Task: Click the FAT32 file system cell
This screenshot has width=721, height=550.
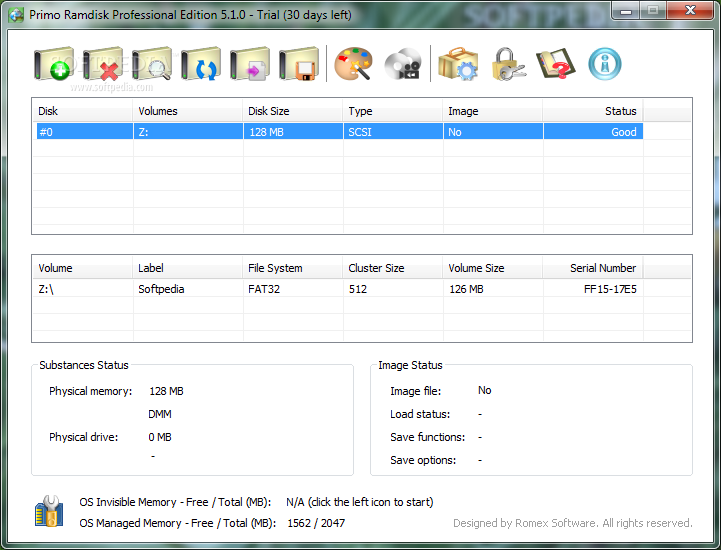Action: (x=293, y=289)
